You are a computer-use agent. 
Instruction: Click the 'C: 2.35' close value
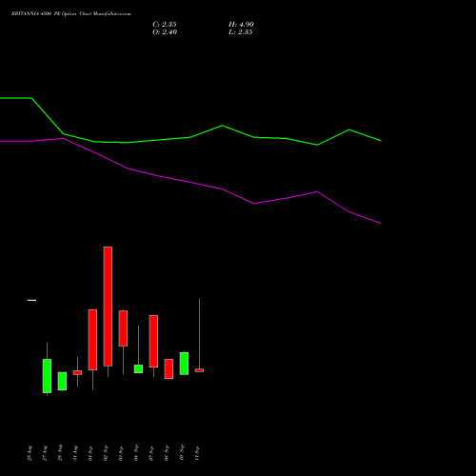(165, 25)
